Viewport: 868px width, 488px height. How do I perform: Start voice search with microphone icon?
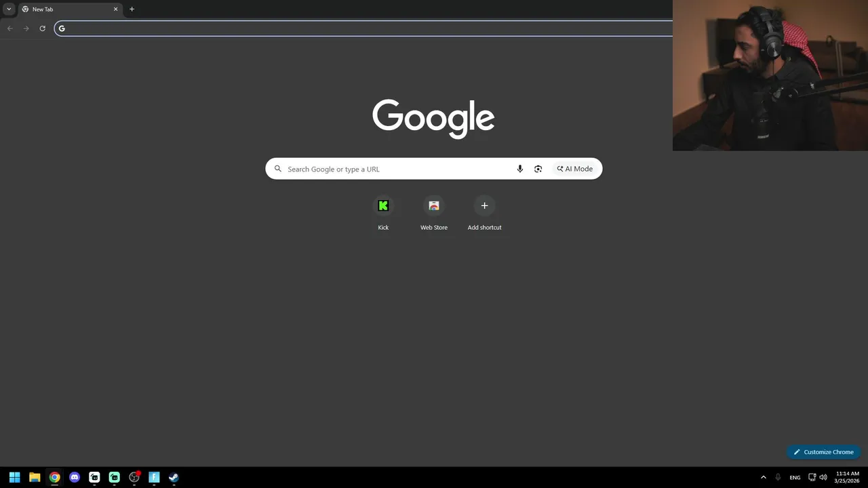pyautogui.click(x=520, y=169)
